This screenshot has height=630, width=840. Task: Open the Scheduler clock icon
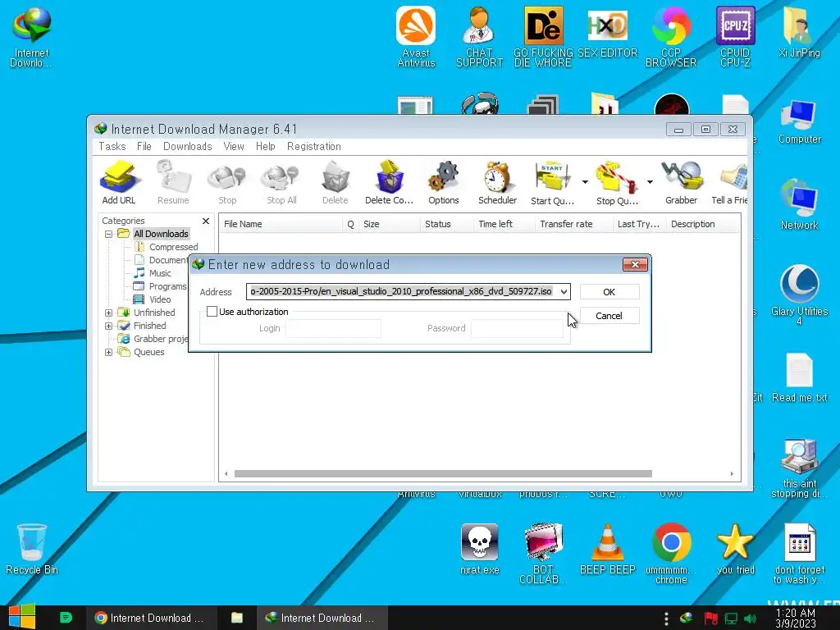(x=497, y=182)
